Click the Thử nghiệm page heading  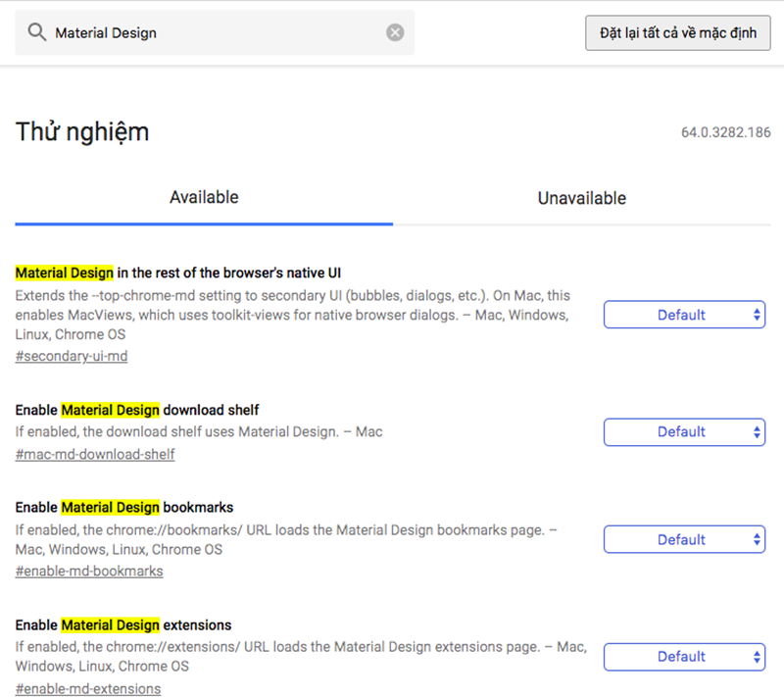pyautogui.click(x=82, y=132)
